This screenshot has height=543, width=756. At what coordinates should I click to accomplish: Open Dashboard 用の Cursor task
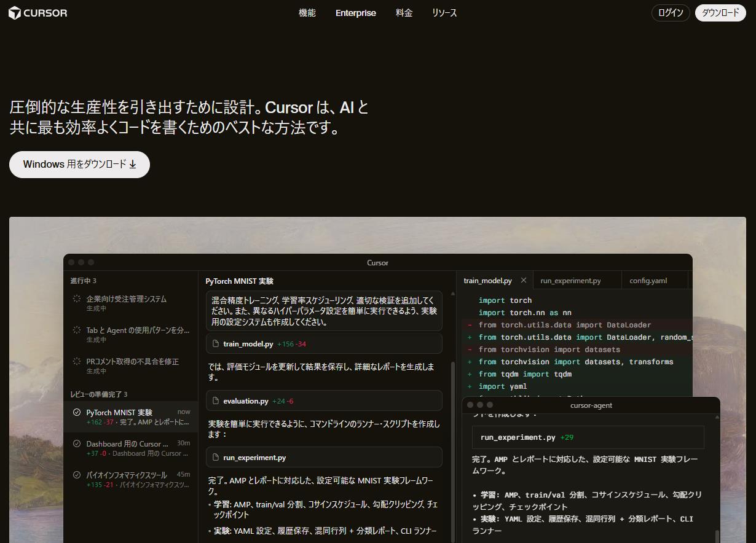pyautogui.click(x=131, y=448)
